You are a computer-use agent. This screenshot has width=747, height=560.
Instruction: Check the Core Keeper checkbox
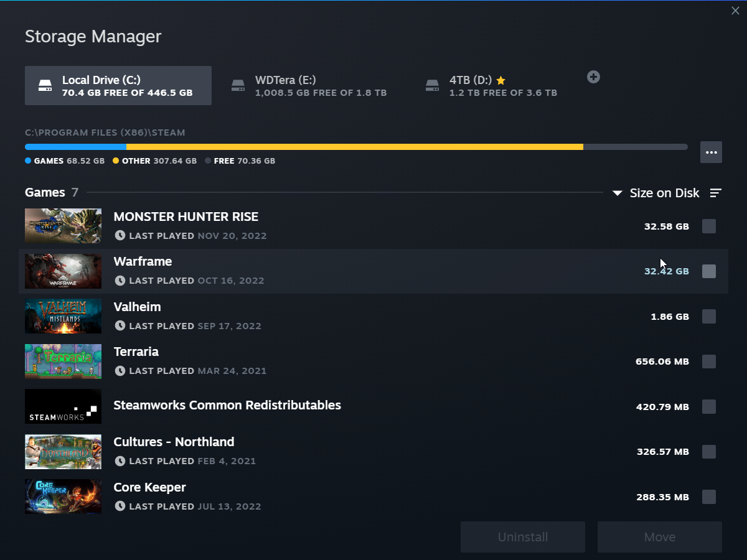tap(709, 497)
